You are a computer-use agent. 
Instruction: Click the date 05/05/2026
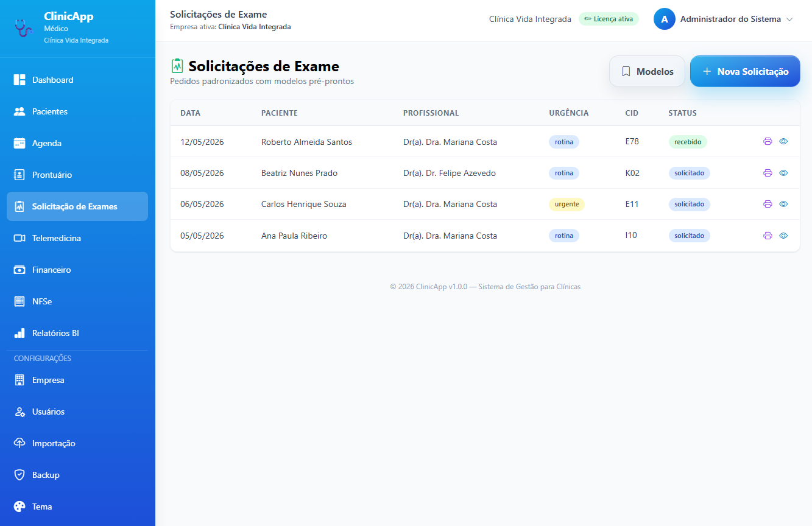[x=202, y=236]
